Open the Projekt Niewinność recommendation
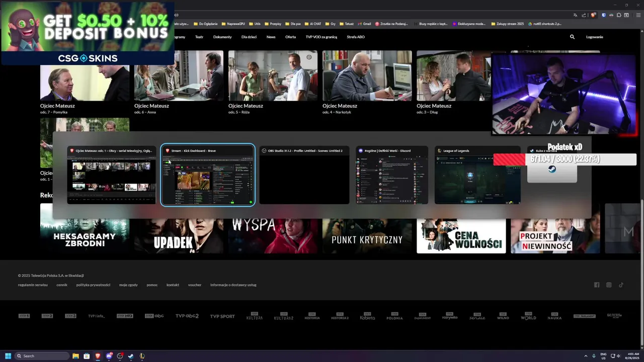Screen dimensions: 644x362 coord(555,235)
